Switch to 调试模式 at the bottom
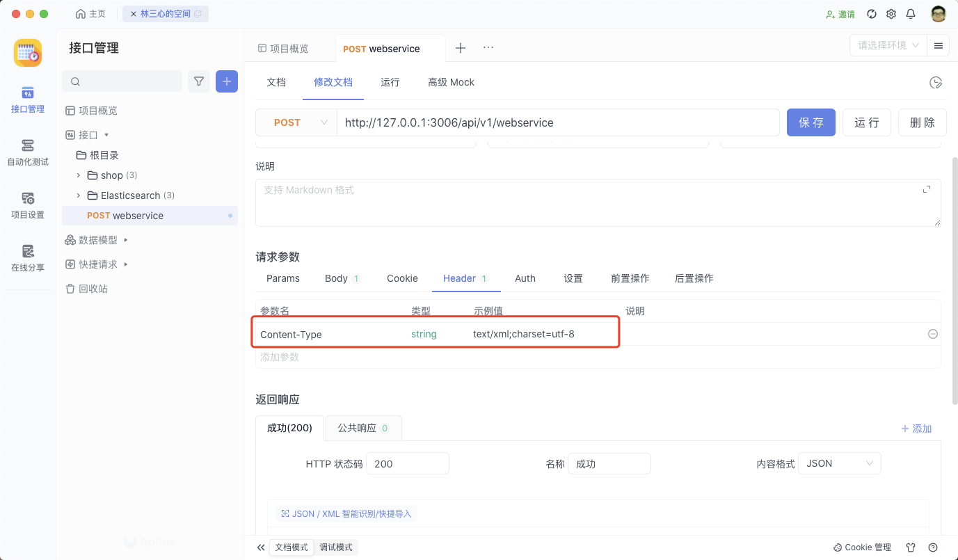This screenshot has height=560, width=958. click(x=336, y=547)
